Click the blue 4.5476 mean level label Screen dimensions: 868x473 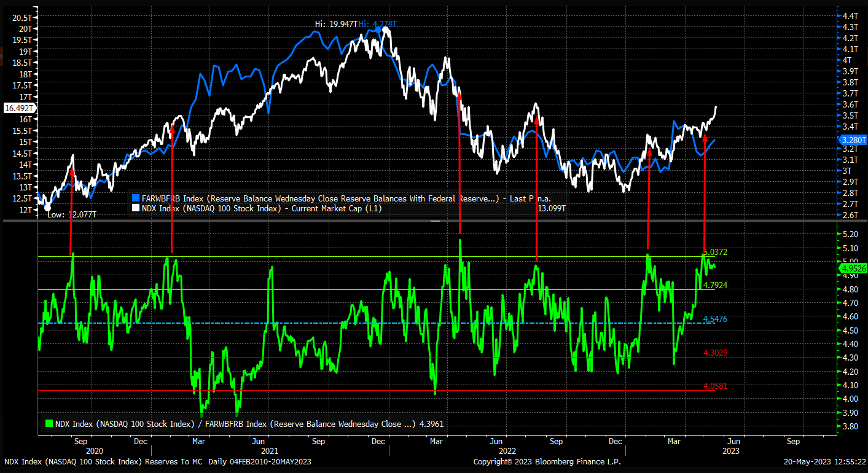[x=715, y=319]
